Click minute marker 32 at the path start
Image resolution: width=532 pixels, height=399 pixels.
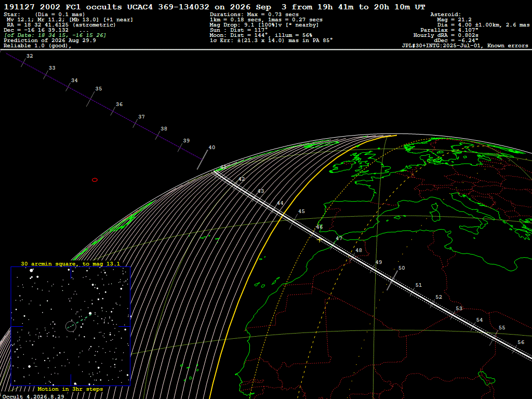pos(30,56)
